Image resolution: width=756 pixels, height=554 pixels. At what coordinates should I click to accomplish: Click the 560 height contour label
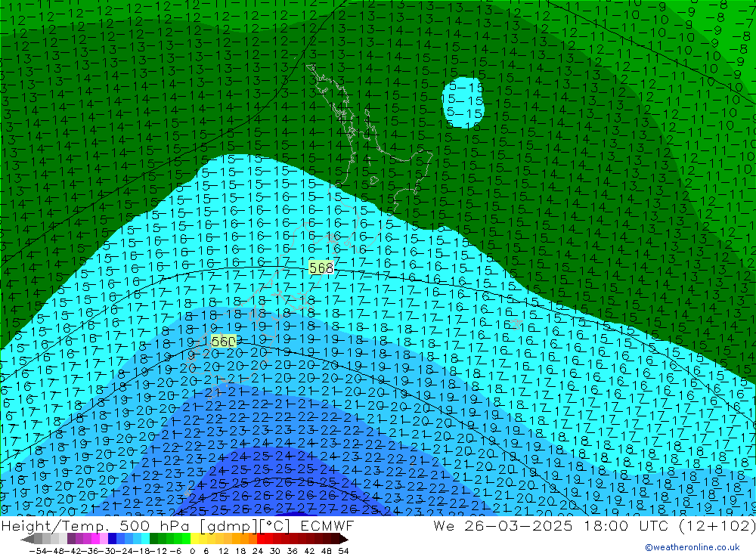(223, 342)
